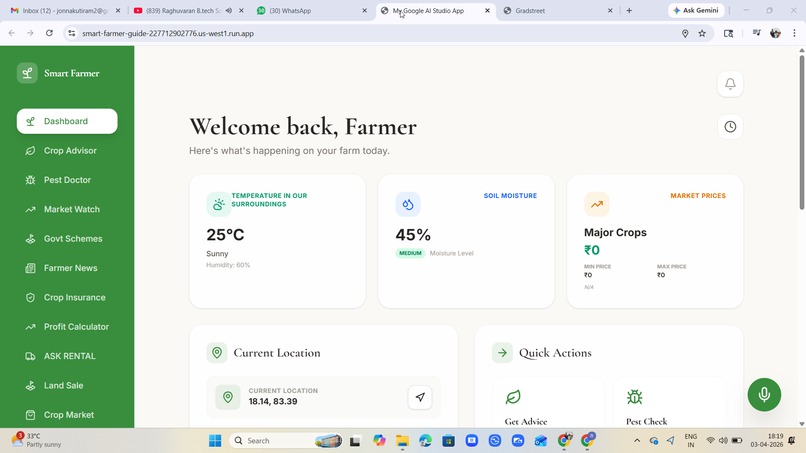Open Govt Schemes section
The image size is (806, 453).
67,239
